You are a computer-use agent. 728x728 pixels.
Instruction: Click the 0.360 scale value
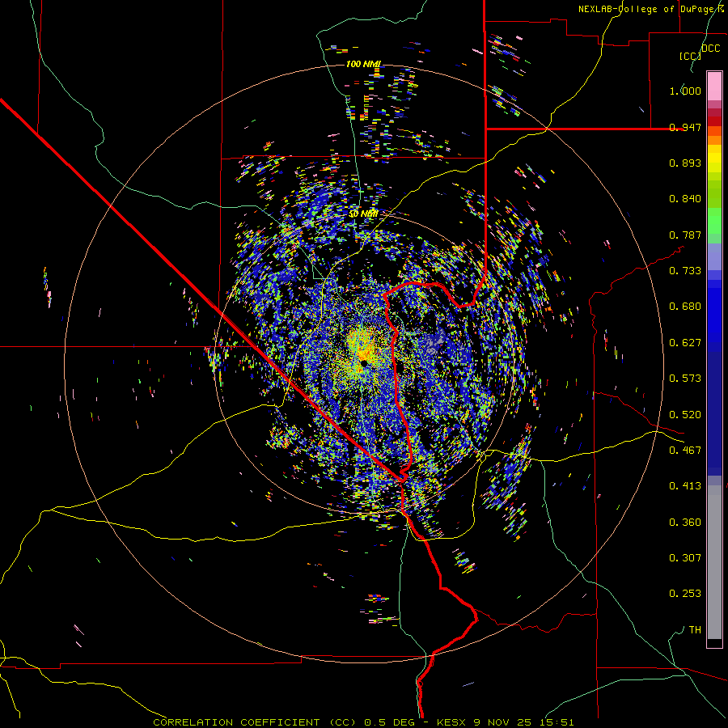point(685,523)
